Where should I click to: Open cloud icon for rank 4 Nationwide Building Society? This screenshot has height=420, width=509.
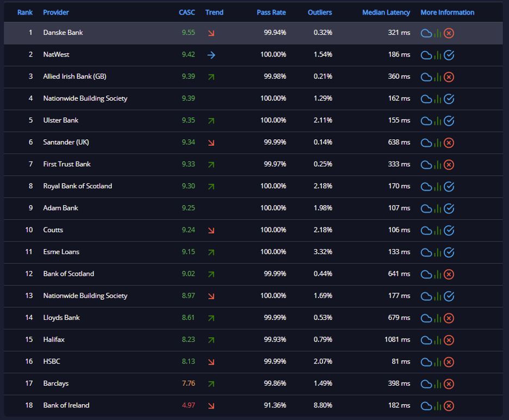click(426, 99)
